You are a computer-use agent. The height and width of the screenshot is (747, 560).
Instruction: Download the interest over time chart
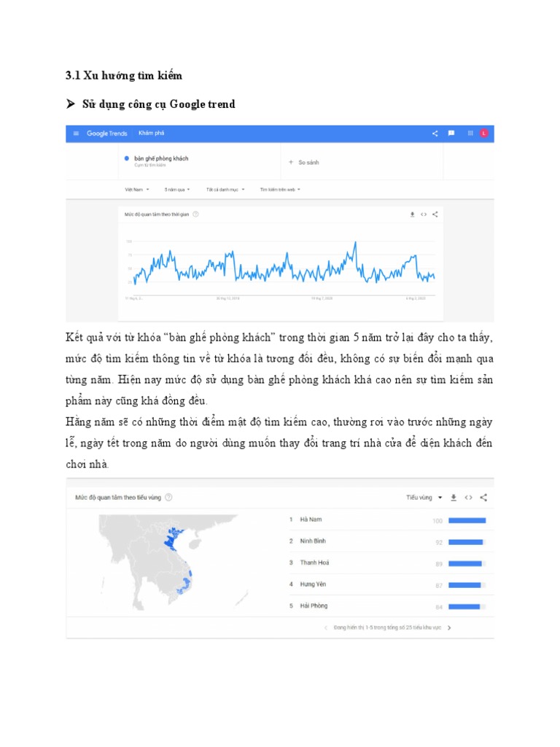coord(412,214)
